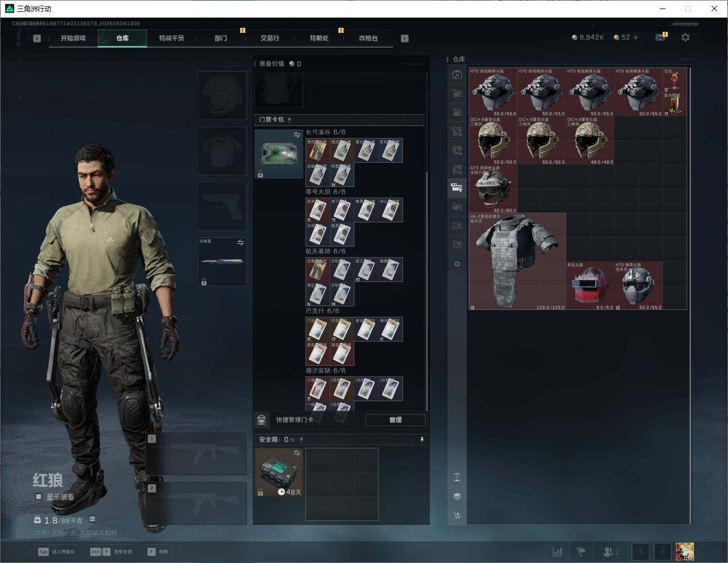Click the 6,942K currency balance
The width and height of the screenshot is (728, 563).
click(588, 37)
